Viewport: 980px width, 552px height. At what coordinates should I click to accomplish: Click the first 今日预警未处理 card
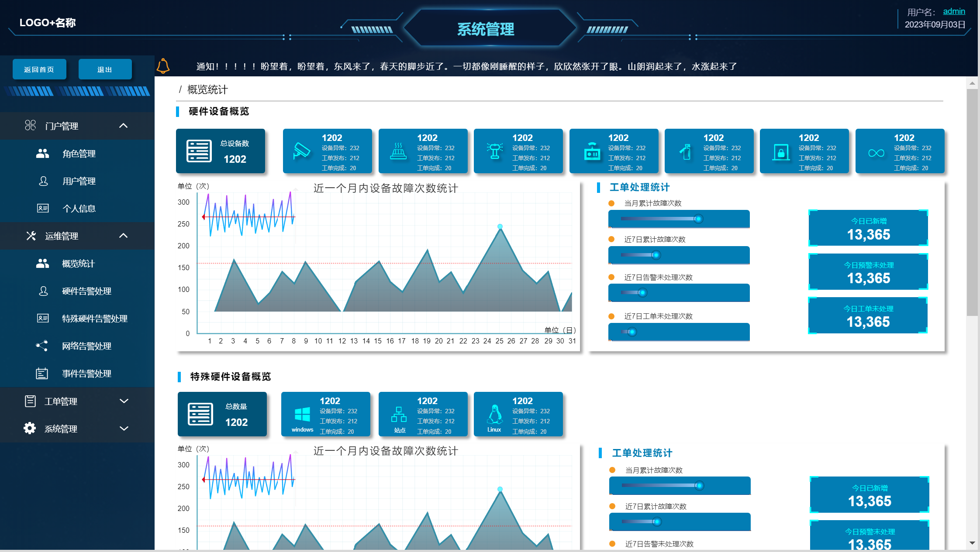868,271
